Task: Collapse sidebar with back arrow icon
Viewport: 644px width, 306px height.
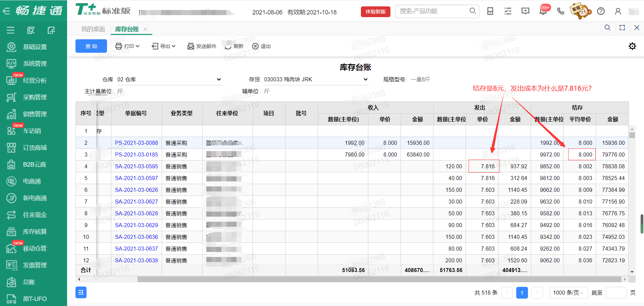Action: pos(6,11)
